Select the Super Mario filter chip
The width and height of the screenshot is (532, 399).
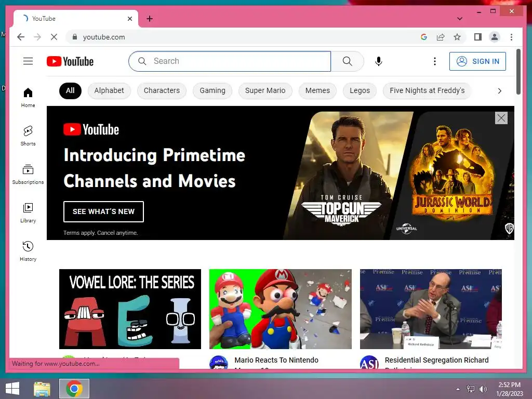[265, 90]
